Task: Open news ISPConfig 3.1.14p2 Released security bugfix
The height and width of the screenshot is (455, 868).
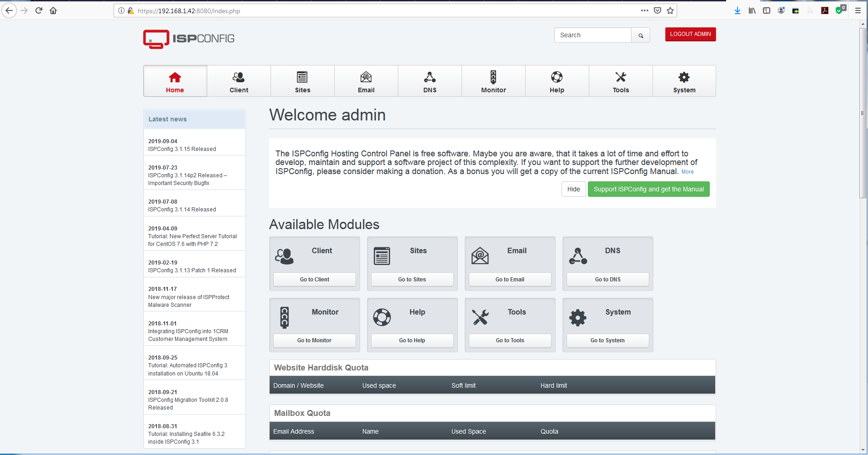Action: click(x=187, y=179)
